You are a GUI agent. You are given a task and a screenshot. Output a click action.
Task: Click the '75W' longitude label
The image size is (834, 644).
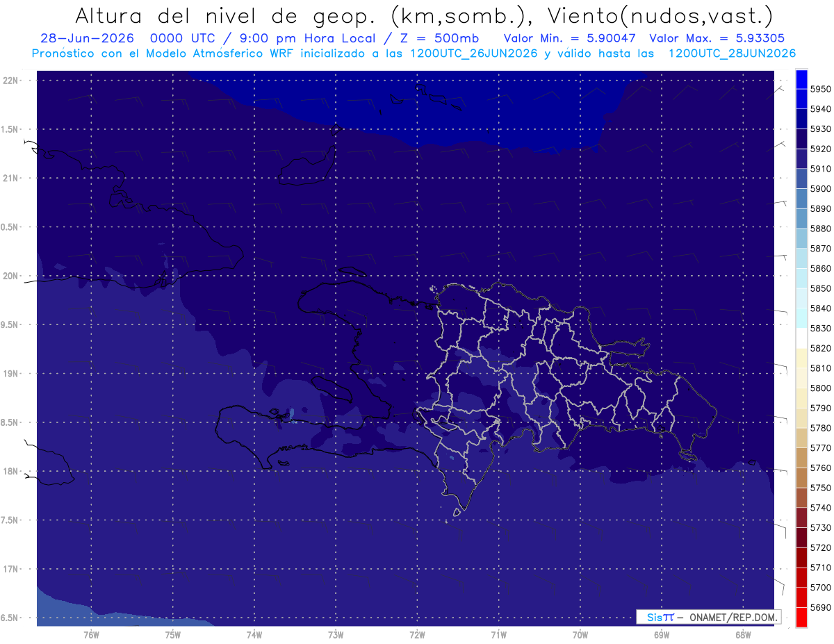pyautogui.click(x=173, y=634)
